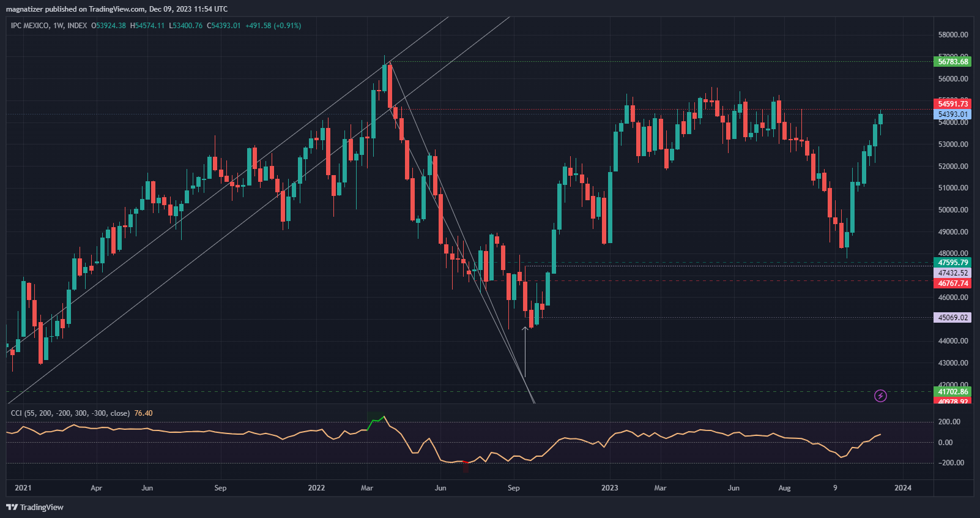Screen dimensions: 980x518
Task: Click the purple lightning bolt icon
Action: tap(880, 396)
